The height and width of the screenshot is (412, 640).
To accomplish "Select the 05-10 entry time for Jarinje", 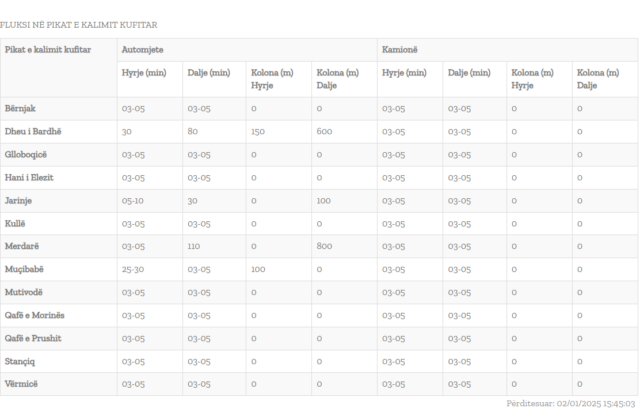I will click(x=133, y=200).
